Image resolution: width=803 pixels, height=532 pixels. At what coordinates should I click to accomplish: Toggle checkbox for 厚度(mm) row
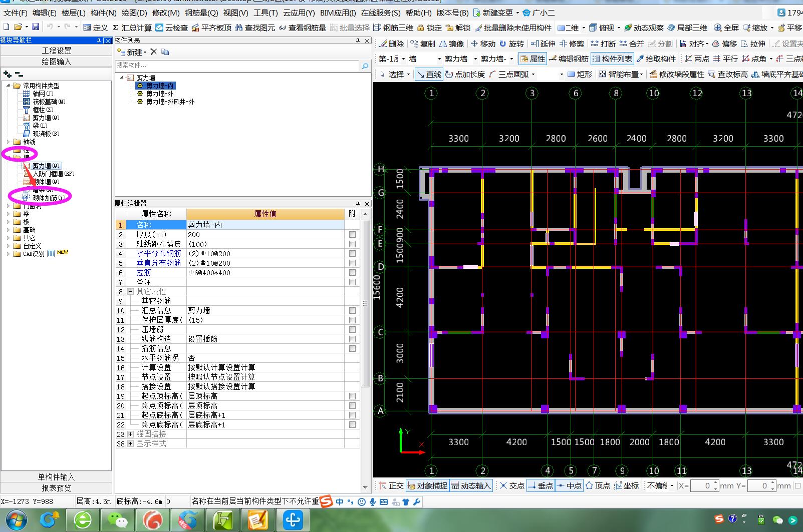tap(352, 234)
